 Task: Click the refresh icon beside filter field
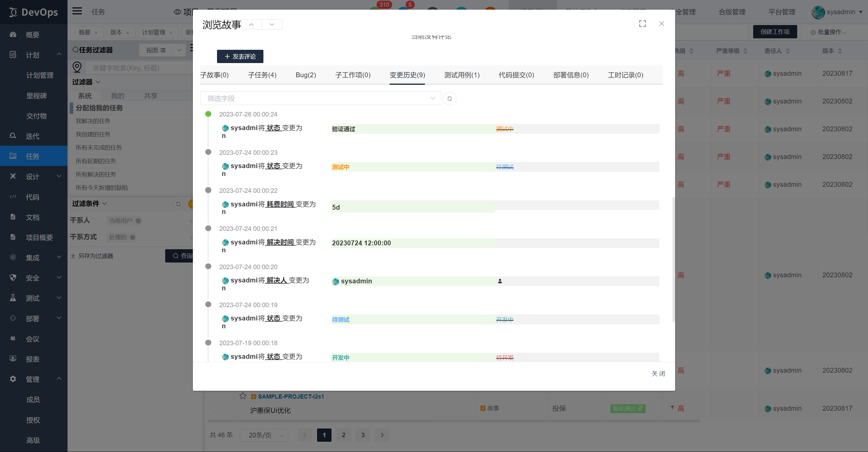(x=449, y=98)
